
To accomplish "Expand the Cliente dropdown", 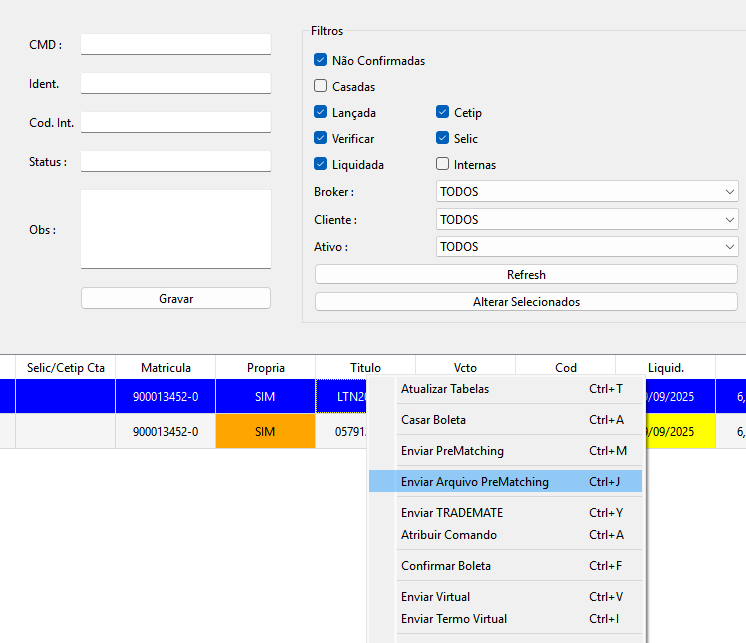I will click(587, 220).
